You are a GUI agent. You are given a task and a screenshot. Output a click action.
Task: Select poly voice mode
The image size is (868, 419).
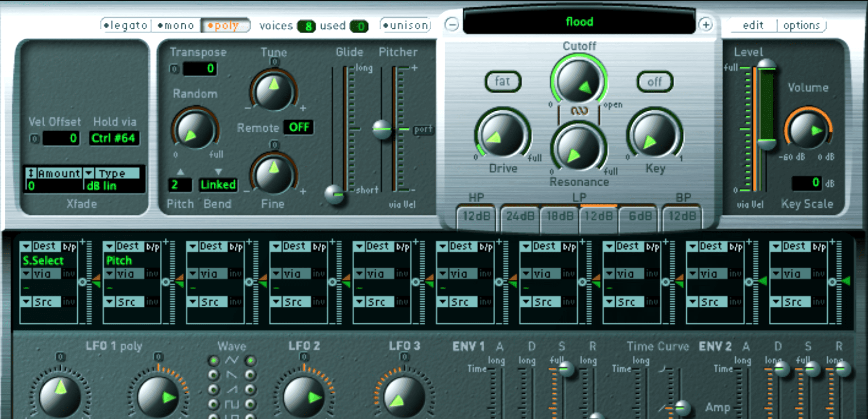(225, 25)
